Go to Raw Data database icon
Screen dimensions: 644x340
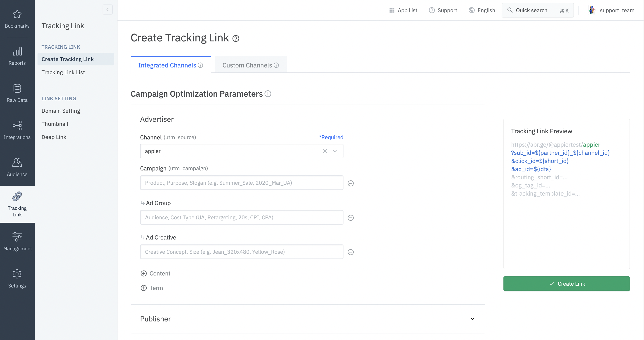pyautogui.click(x=17, y=89)
